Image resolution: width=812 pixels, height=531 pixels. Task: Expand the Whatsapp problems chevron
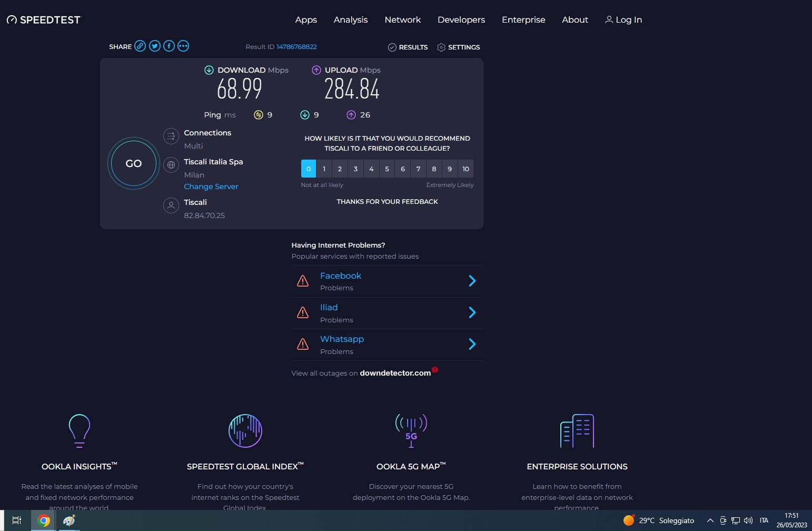472,344
